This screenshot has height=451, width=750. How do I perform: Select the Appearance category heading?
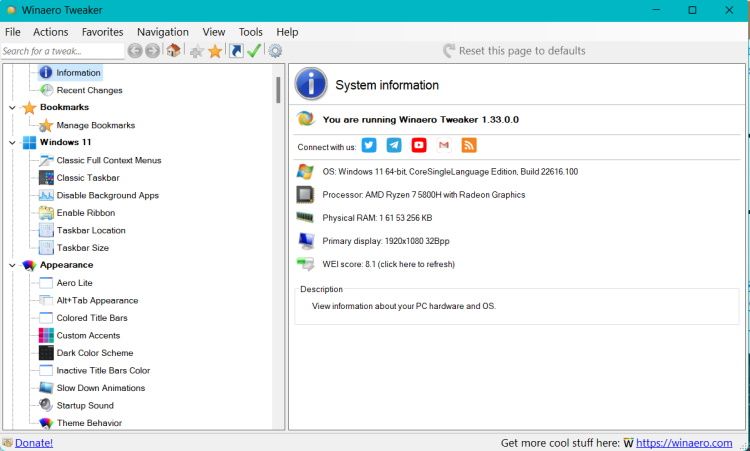click(66, 265)
